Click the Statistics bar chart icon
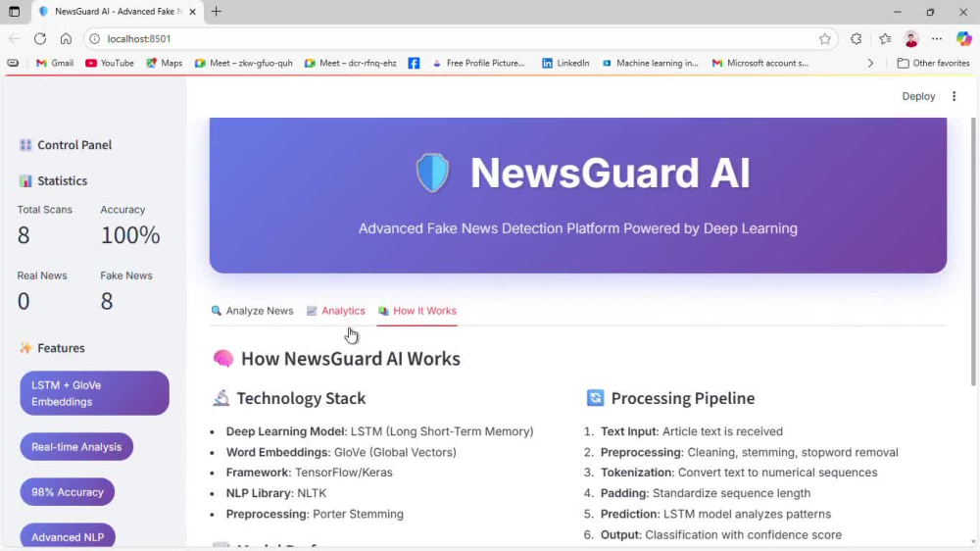The image size is (980, 551). tap(25, 181)
